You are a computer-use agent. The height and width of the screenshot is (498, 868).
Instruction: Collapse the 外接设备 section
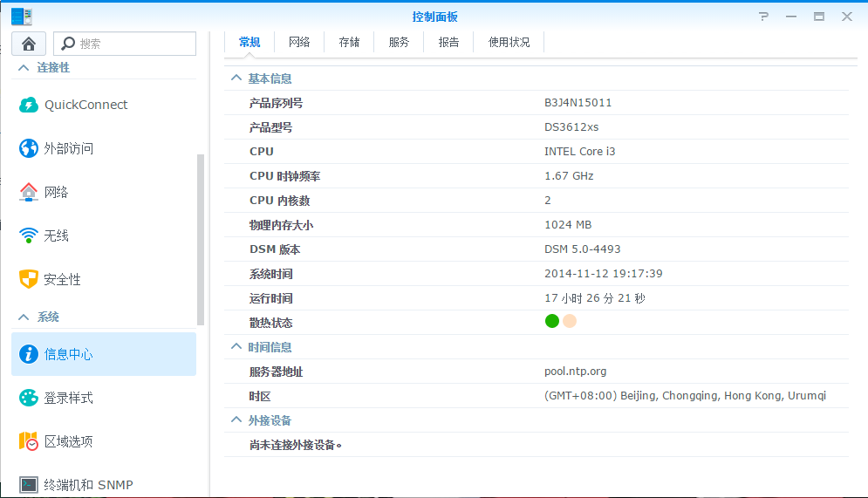(236, 420)
